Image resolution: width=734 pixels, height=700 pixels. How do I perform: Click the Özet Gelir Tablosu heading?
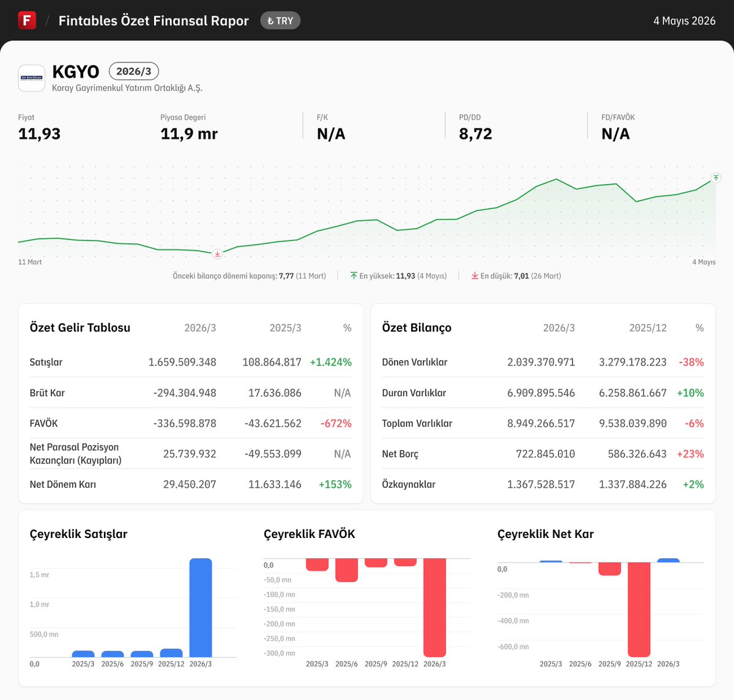[80, 328]
